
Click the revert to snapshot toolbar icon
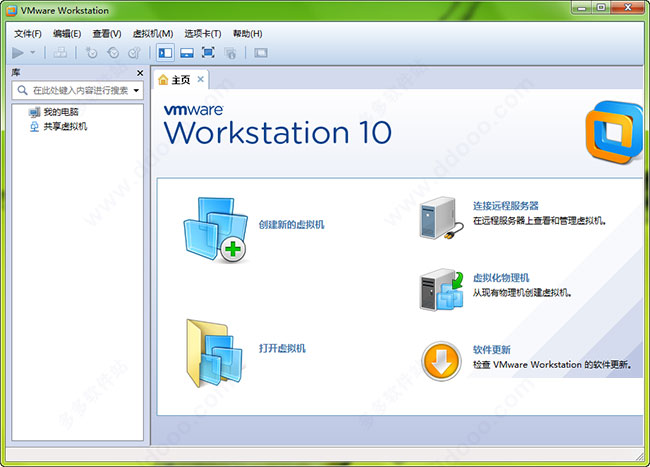(x=113, y=53)
